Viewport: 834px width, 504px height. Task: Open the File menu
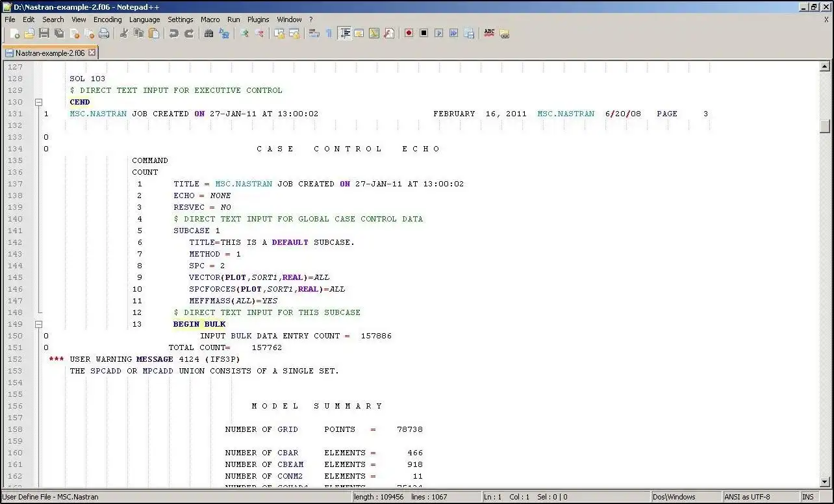point(10,19)
